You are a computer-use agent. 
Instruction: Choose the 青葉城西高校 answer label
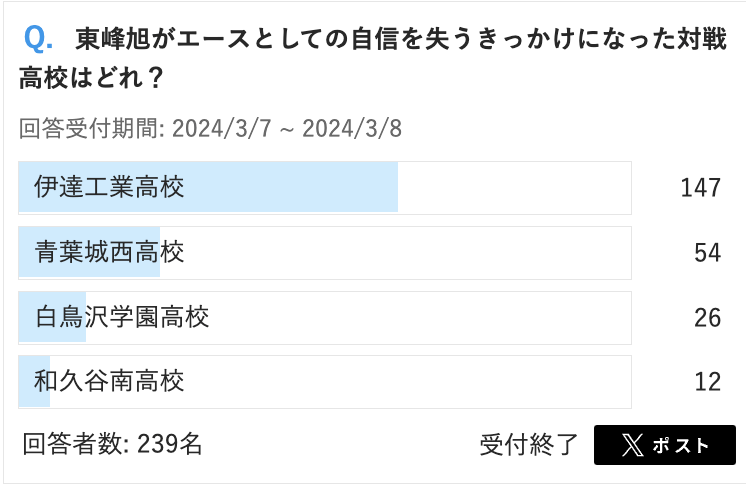click(109, 252)
